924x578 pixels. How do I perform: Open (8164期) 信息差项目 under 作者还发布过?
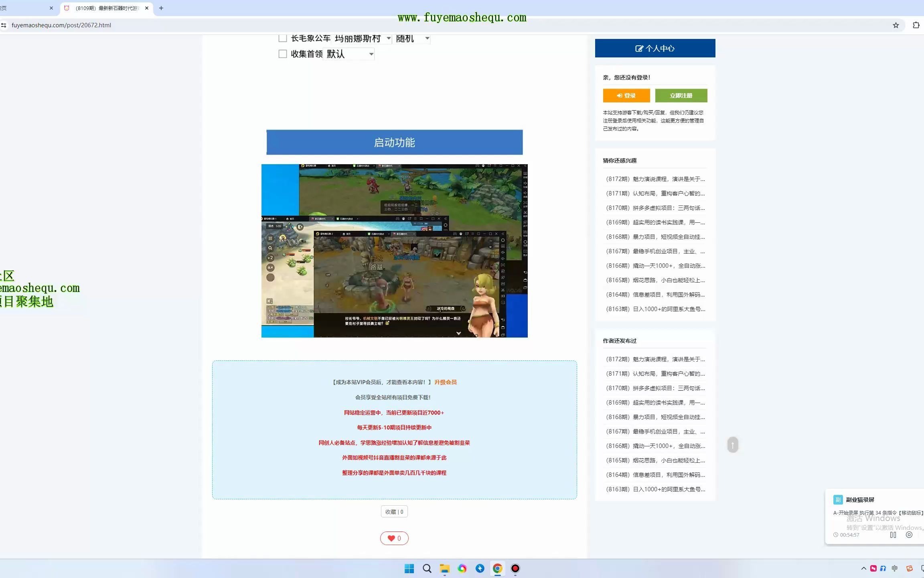655,475
